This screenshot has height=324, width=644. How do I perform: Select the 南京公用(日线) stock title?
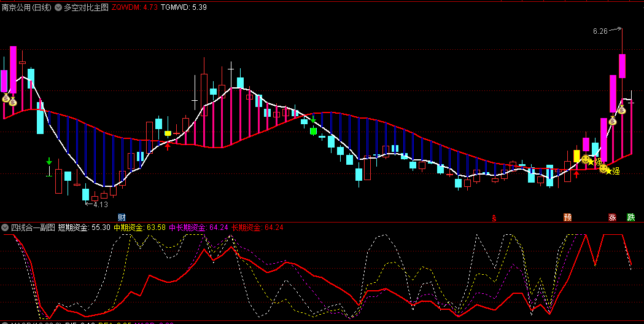coord(26,7)
